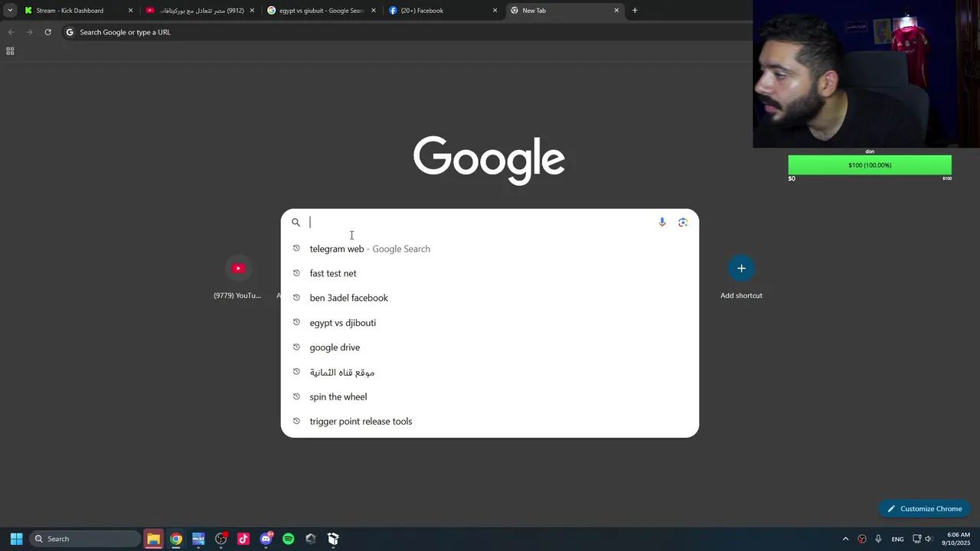Select the "موقع قناه الثمانية" suggestion

pos(490,372)
